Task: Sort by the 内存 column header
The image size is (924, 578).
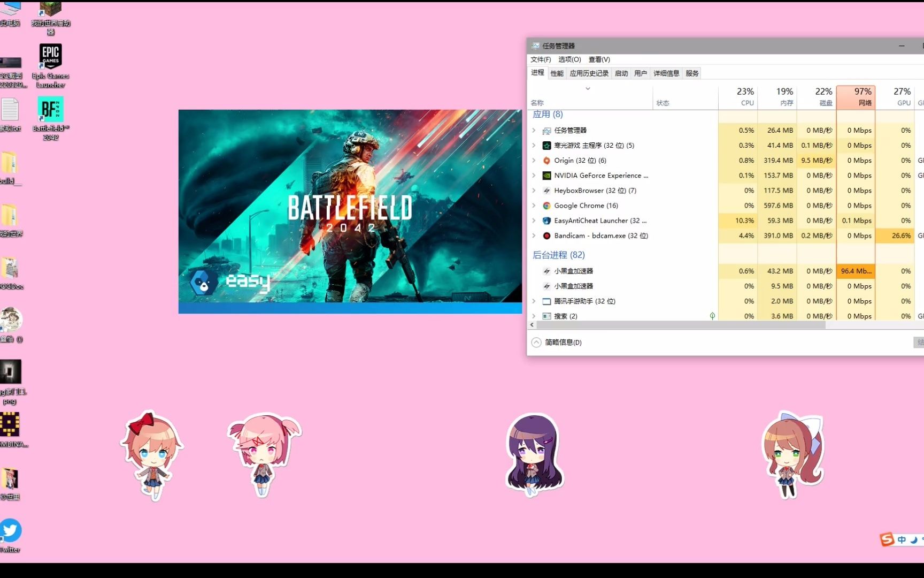Action: click(x=777, y=97)
